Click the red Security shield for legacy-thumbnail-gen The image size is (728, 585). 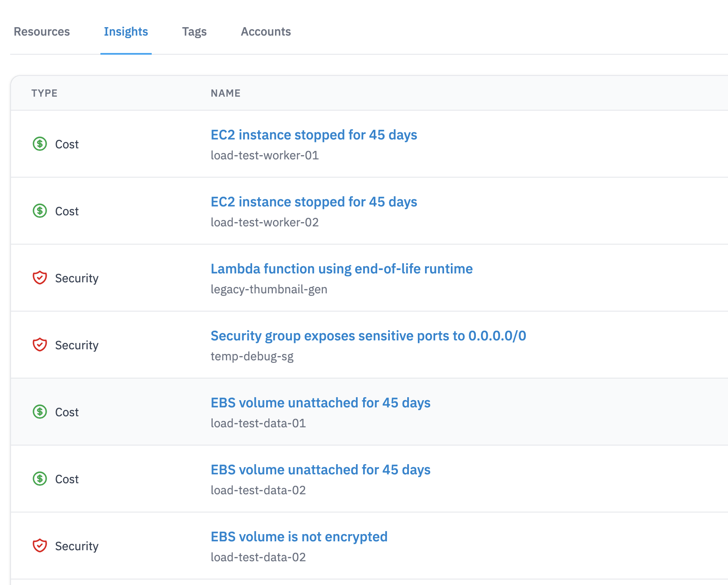(x=39, y=278)
